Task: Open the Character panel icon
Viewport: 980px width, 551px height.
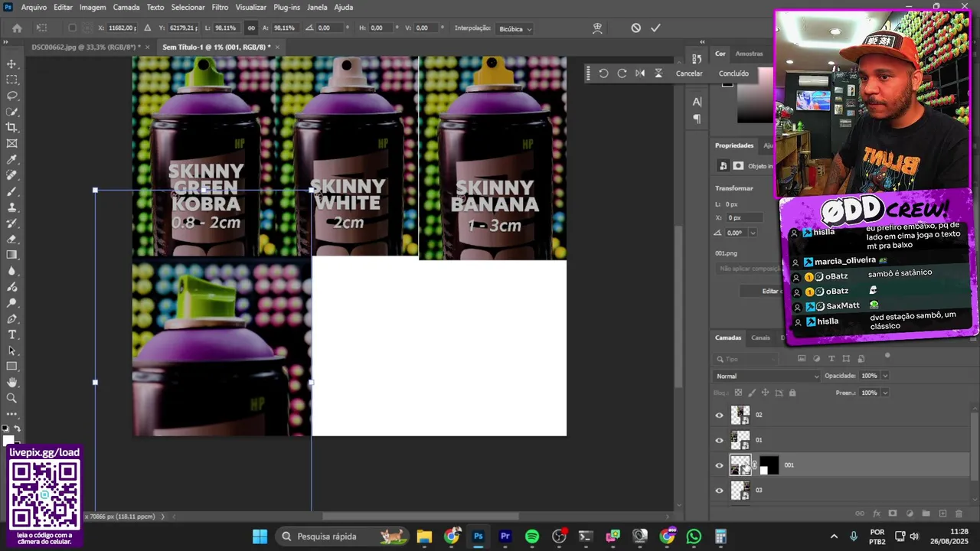Action: [697, 102]
